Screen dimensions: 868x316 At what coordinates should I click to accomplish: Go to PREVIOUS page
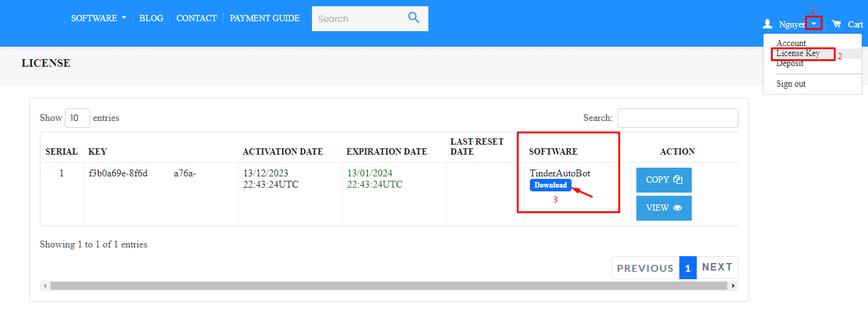click(x=645, y=267)
